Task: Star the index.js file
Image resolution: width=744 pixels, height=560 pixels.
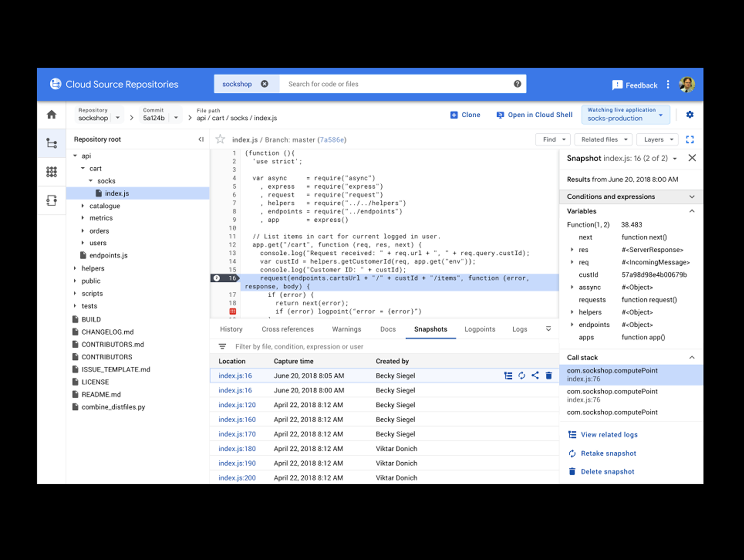Action: pos(220,139)
